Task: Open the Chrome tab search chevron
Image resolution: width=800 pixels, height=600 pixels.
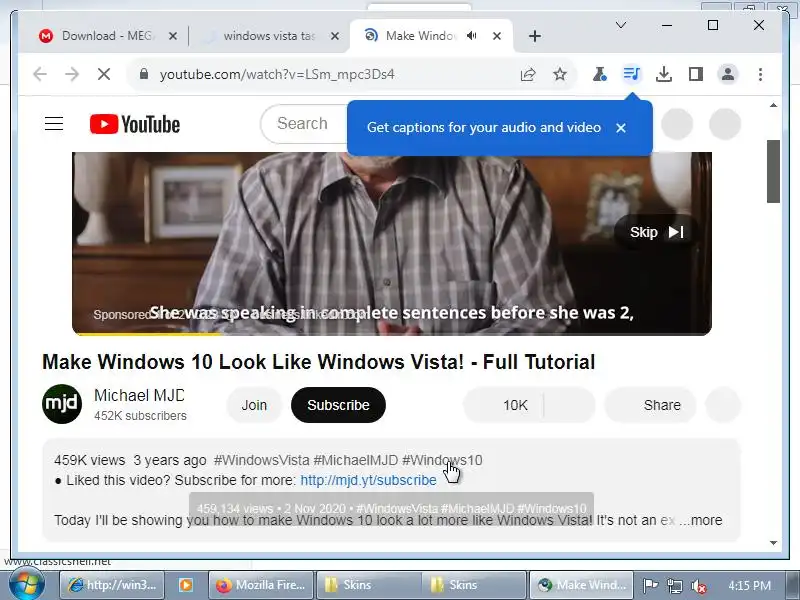Action: click(x=621, y=25)
